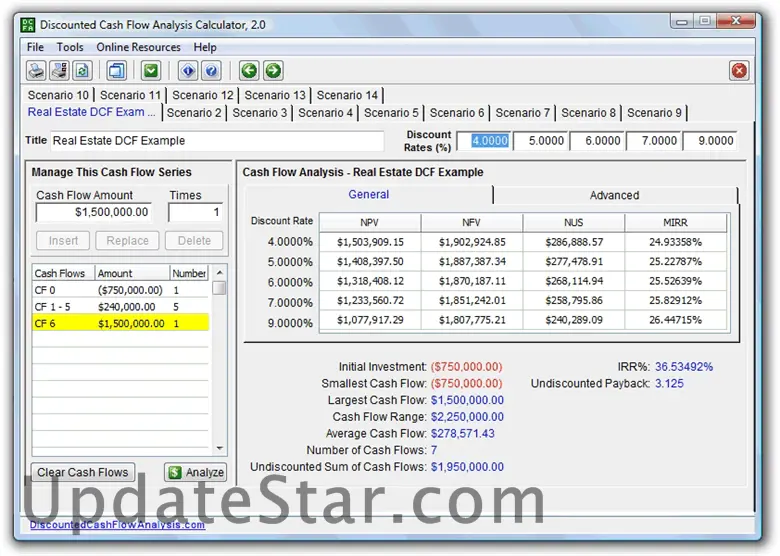Open the Tools menu
780x556 pixels.
[x=70, y=47]
